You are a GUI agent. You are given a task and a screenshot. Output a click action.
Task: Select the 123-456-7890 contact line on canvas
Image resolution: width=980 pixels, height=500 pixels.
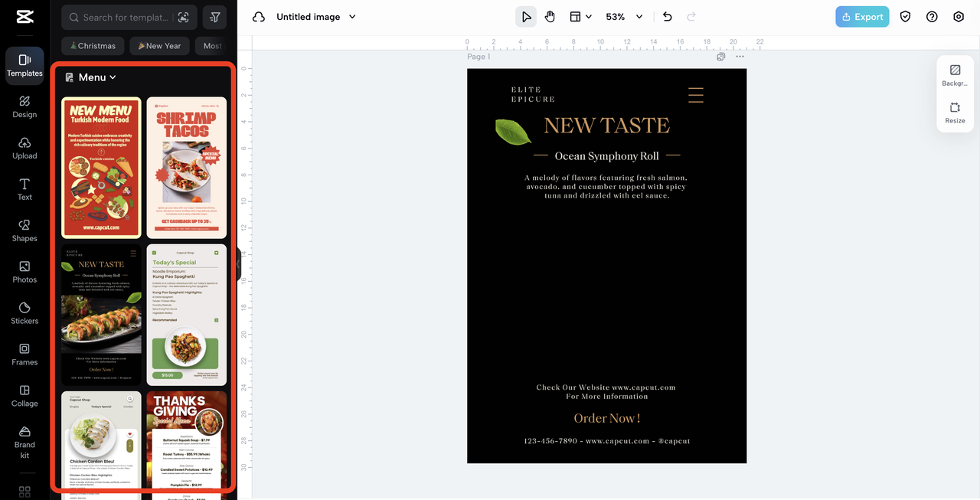click(x=607, y=441)
